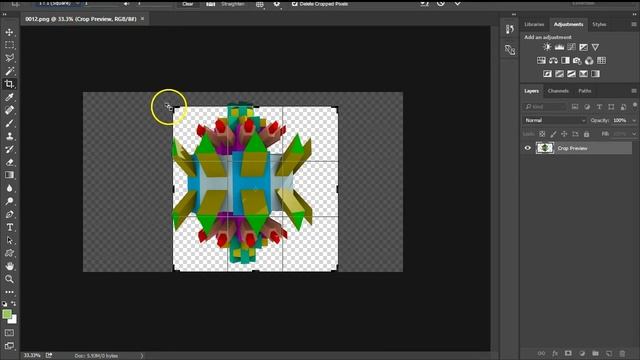
Task: Select the History Brush tool
Action: pos(9,149)
